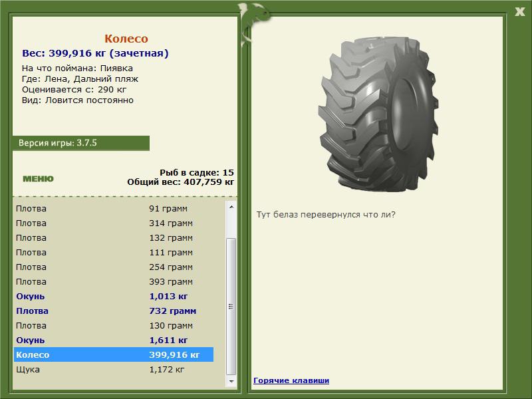This screenshot has width=532, height=399.
Task: Click the fish list scroll-up arrow
Action: (231, 207)
